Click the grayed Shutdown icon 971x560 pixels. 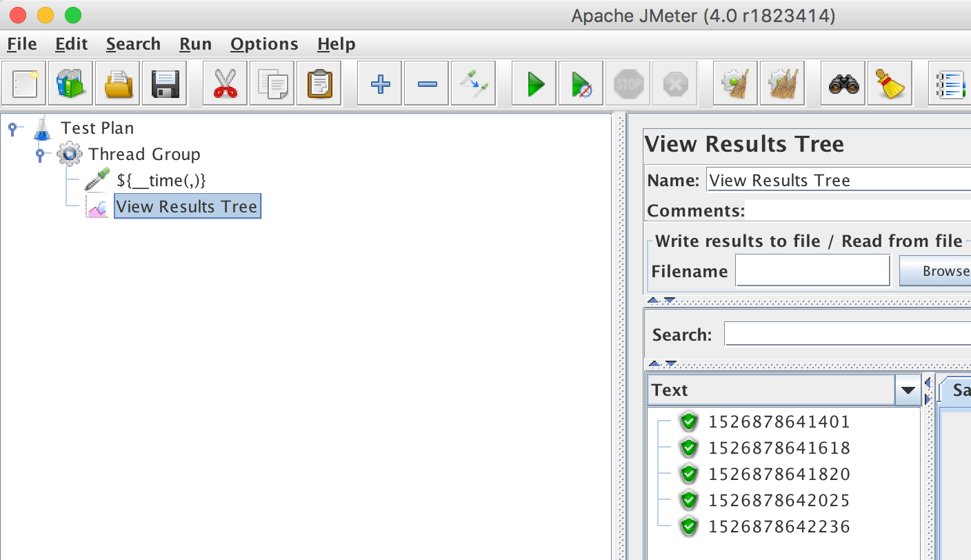pyautogui.click(x=674, y=83)
